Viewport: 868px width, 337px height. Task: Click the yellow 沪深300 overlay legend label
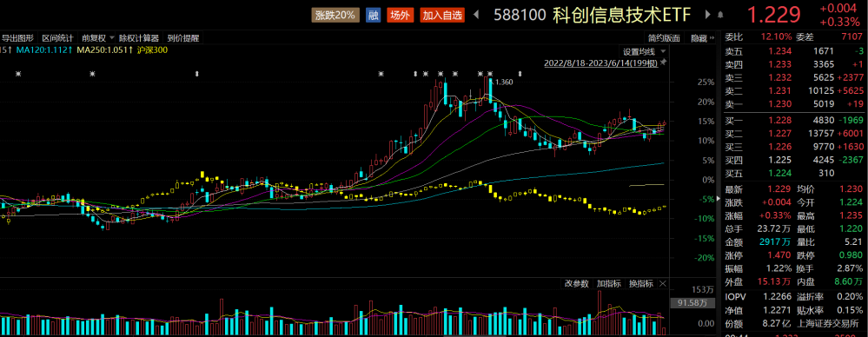(152, 50)
